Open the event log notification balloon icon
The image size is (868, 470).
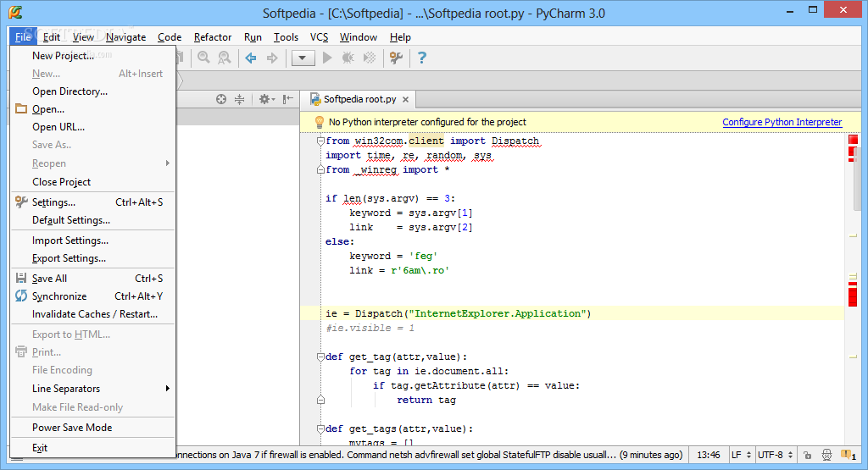[848, 455]
